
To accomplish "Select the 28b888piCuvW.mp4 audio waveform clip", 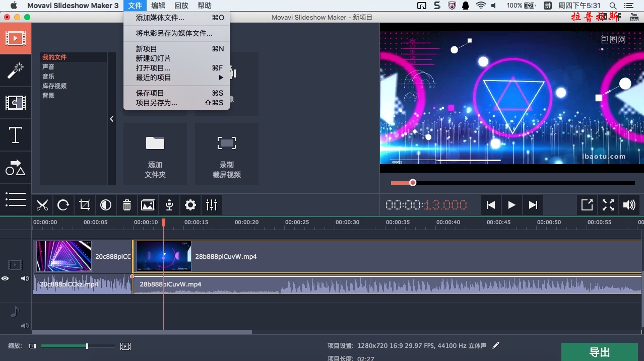I will point(387,284).
